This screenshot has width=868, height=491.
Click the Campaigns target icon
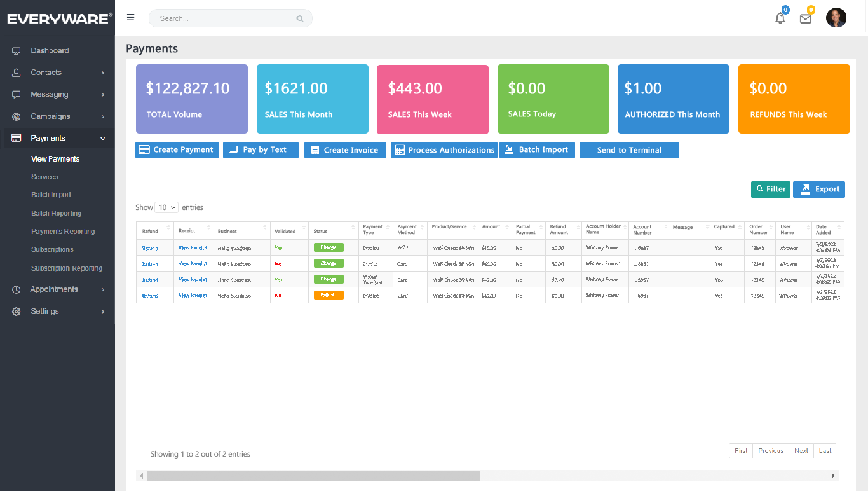[x=15, y=116]
